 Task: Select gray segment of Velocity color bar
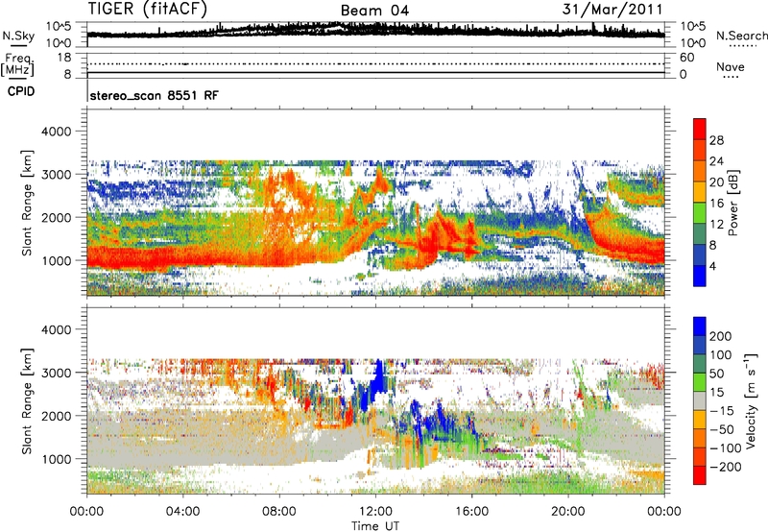[x=700, y=400]
